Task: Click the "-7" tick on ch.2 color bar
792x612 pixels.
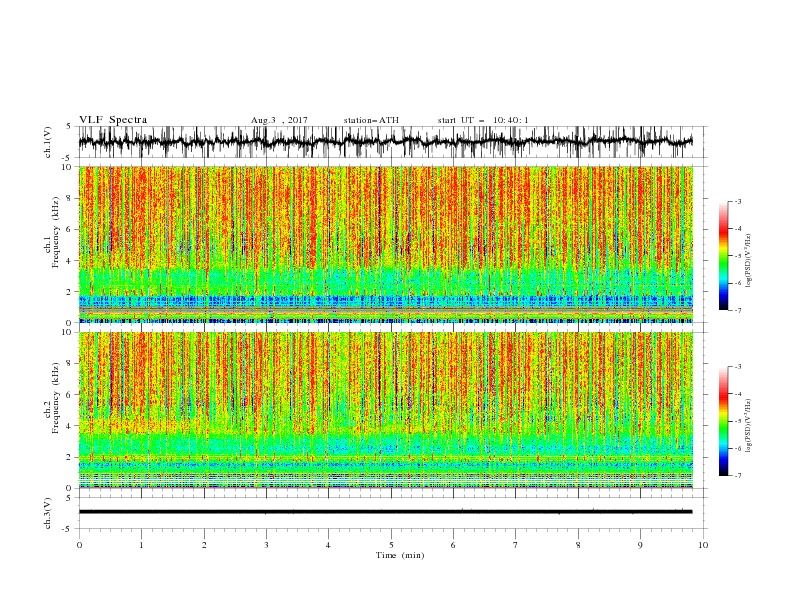Action: pos(738,476)
